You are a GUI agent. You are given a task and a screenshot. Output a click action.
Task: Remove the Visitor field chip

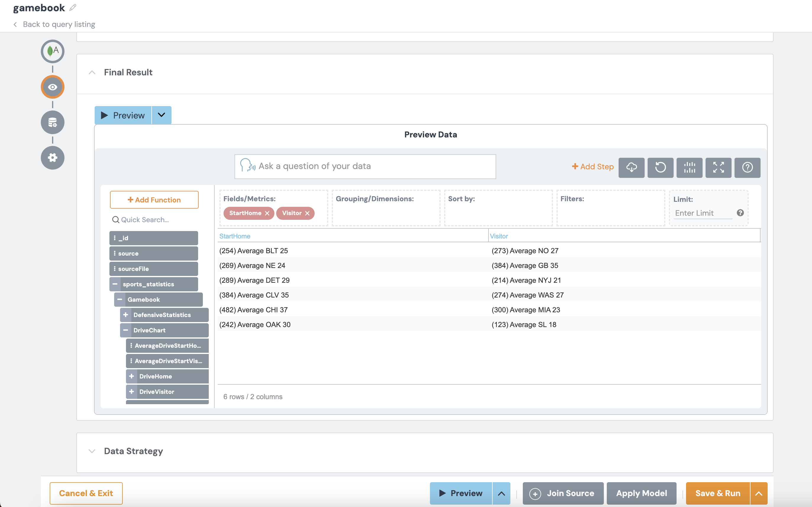307,213
